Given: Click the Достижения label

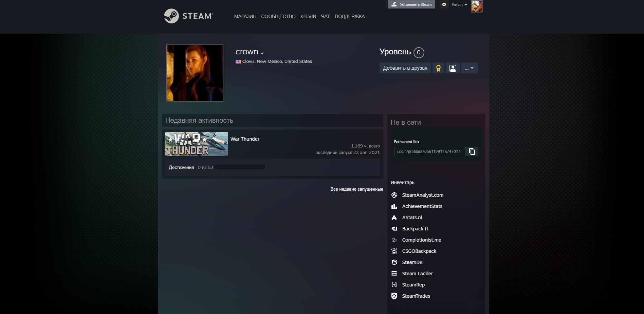Looking at the screenshot, I should pyautogui.click(x=181, y=167).
